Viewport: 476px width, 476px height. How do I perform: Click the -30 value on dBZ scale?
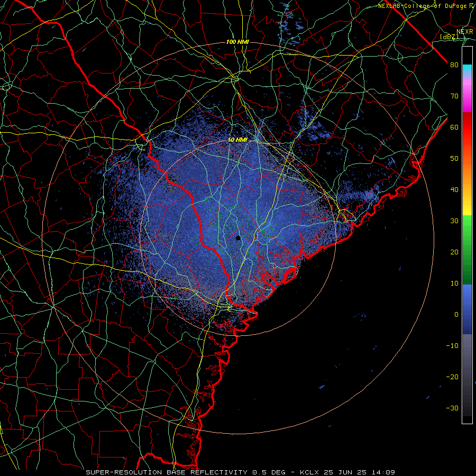[452, 408]
